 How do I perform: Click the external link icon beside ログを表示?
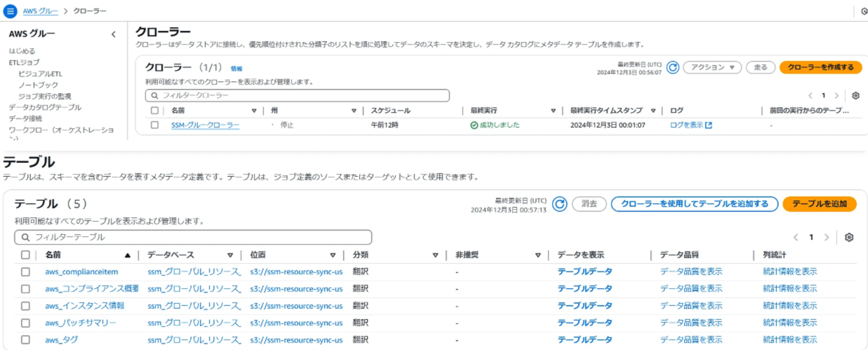tap(708, 125)
